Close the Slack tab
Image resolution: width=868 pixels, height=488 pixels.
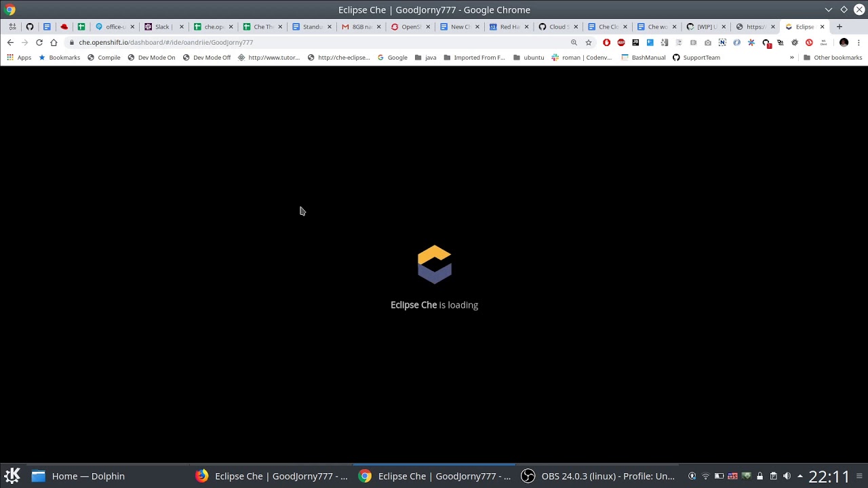(181, 26)
